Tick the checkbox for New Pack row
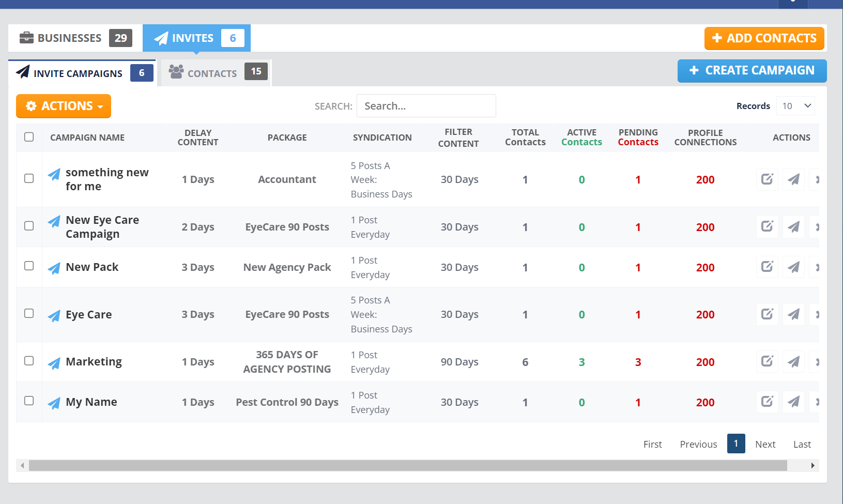The width and height of the screenshot is (843, 504). click(29, 266)
